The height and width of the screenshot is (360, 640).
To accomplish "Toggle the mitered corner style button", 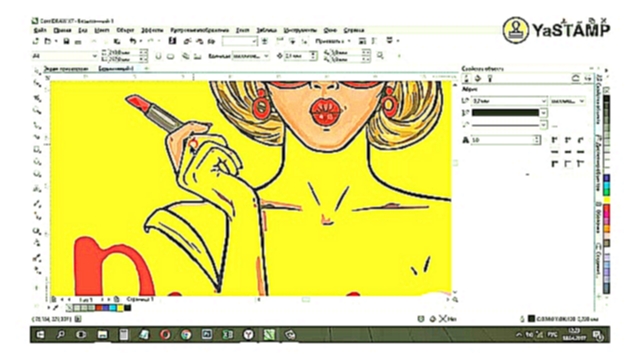I will click(x=554, y=140).
